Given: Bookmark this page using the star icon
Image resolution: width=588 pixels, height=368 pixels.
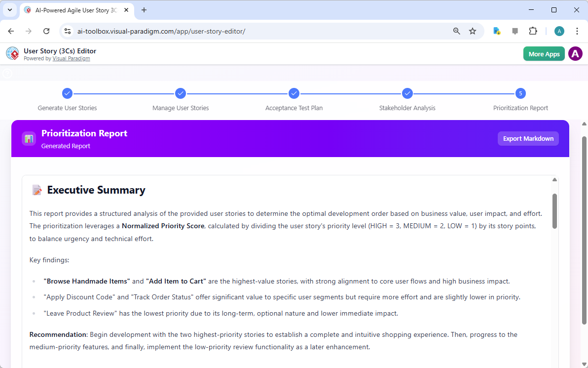Looking at the screenshot, I should (x=473, y=31).
